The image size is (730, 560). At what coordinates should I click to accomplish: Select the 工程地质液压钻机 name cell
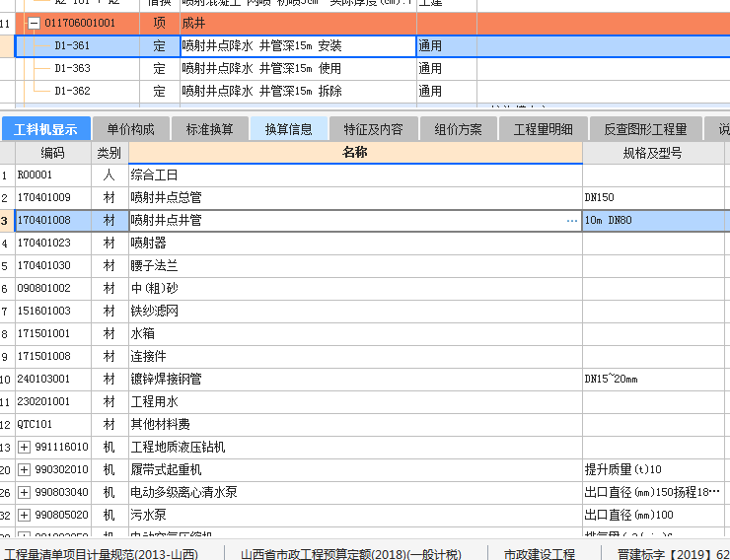tap(355, 447)
